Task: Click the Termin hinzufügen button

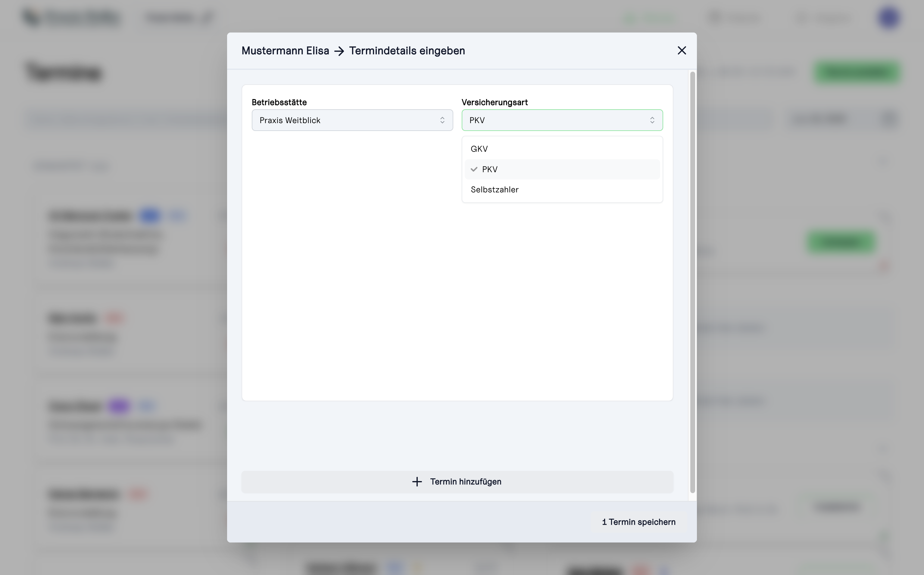Action: click(x=457, y=482)
